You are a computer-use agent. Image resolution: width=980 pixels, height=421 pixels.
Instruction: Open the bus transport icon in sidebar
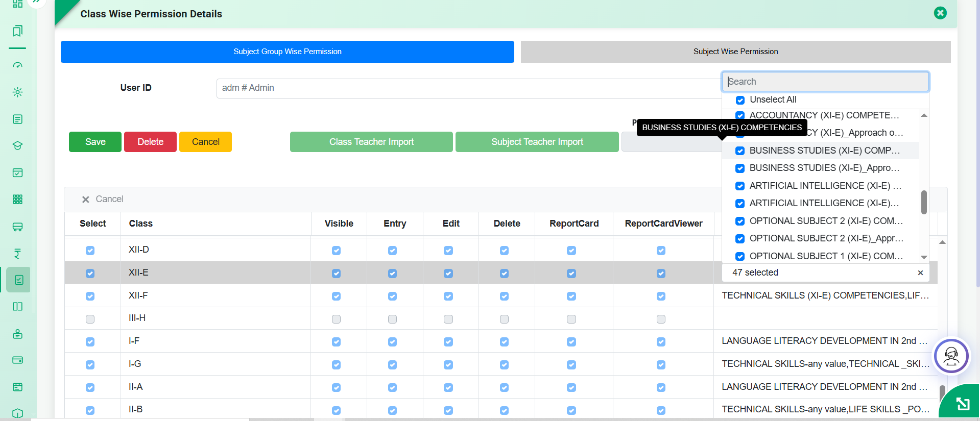click(17, 227)
